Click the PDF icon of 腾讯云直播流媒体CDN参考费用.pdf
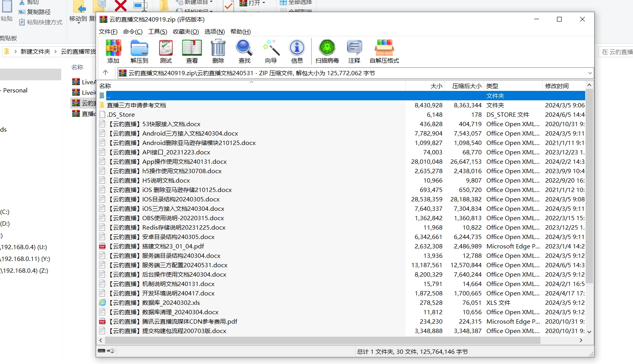Screen dimensions: 633x364 point(102,321)
